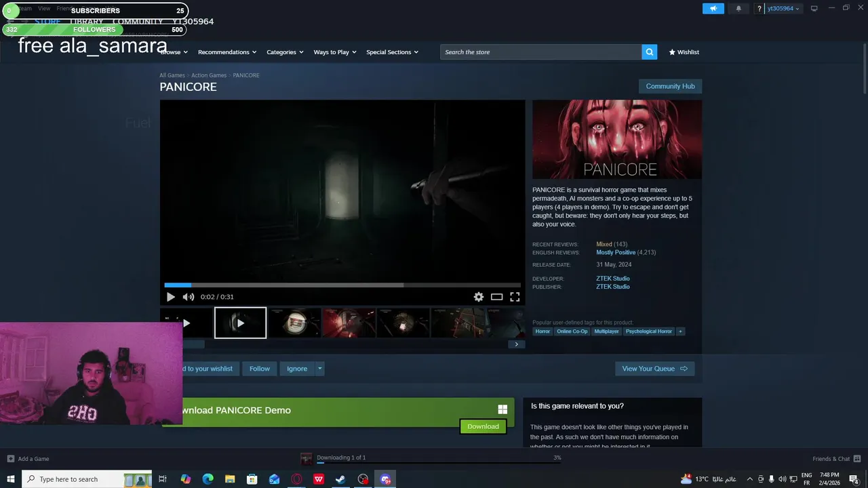Click the taskbar volume speaker icon
868x488 pixels.
(x=783, y=479)
